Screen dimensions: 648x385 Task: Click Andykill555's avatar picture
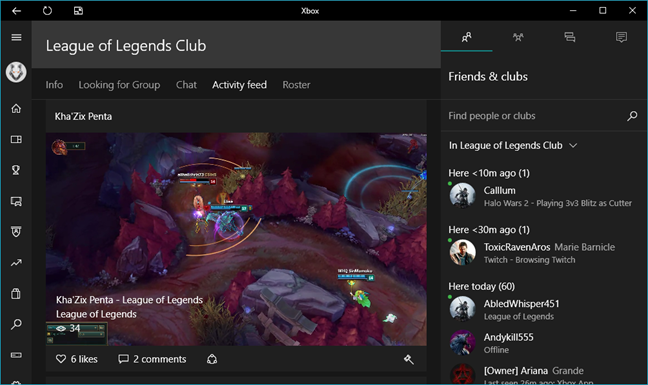tap(462, 342)
